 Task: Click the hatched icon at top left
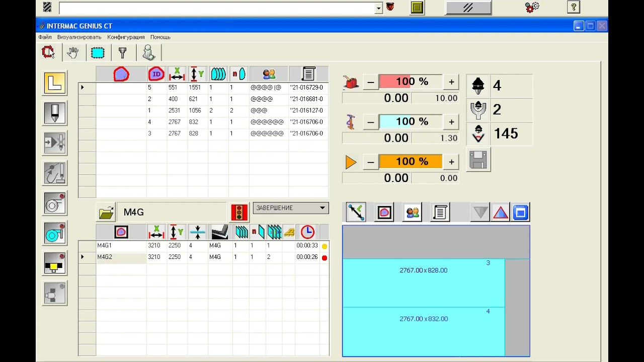47,7
